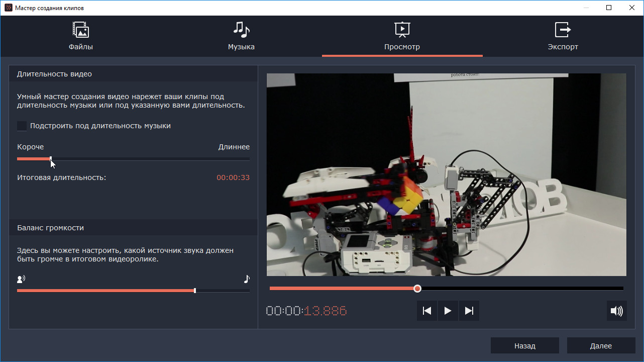
Task: Enable 'Подстроить под длительность музыки' checkbox
Action: tap(22, 126)
